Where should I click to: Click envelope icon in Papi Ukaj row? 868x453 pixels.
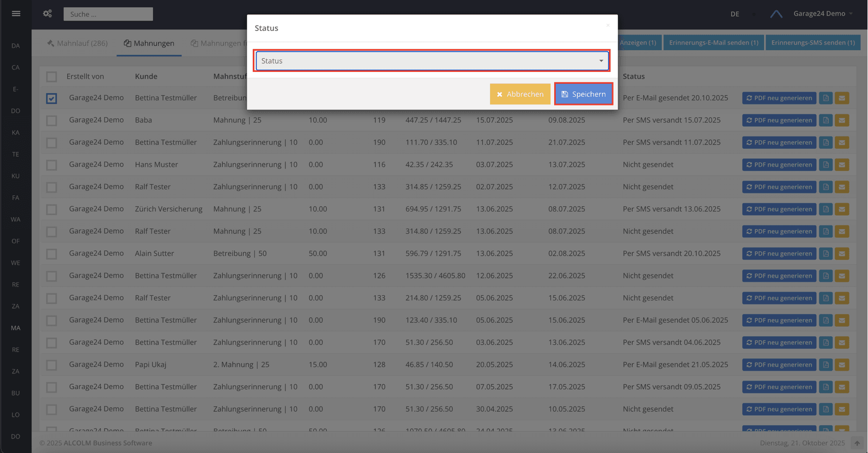pos(842,365)
